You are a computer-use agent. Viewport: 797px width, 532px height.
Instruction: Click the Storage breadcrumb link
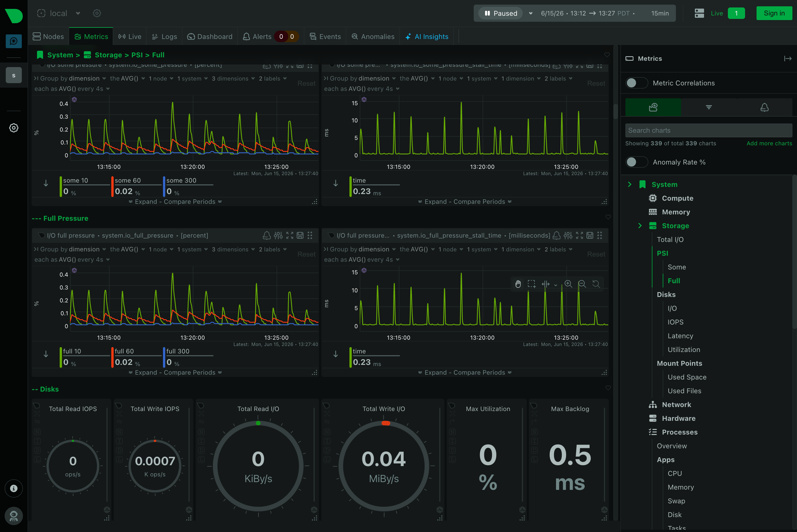pos(108,55)
